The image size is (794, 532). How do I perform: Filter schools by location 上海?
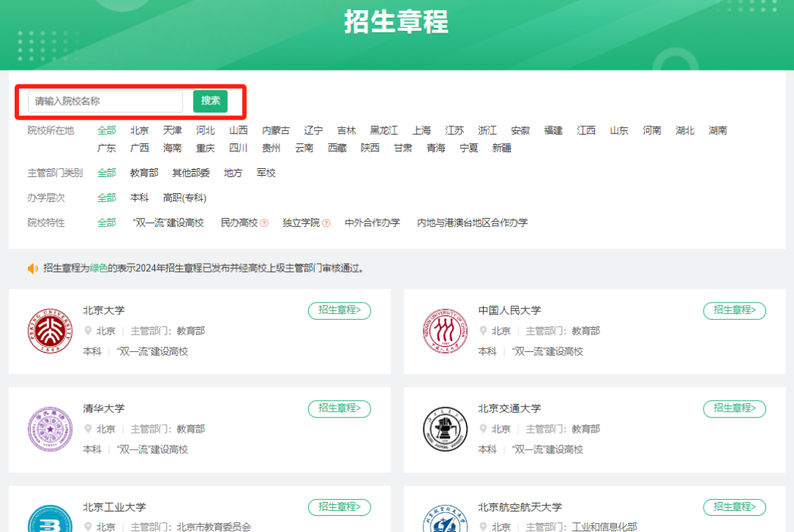click(421, 131)
